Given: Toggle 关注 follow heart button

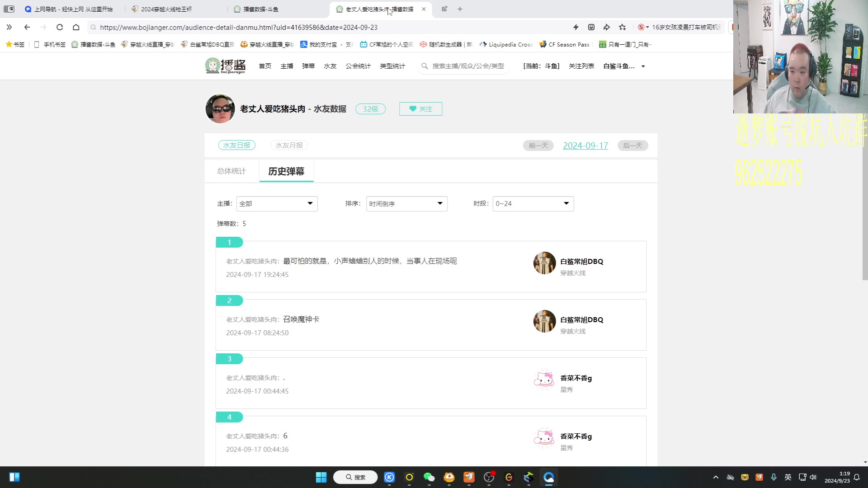Looking at the screenshot, I should (x=420, y=109).
